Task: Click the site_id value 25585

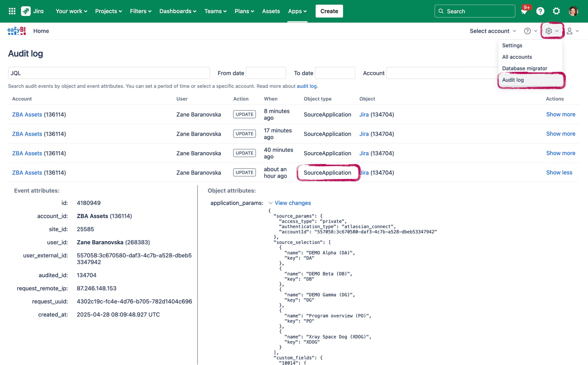Action: click(x=85, y=229)
